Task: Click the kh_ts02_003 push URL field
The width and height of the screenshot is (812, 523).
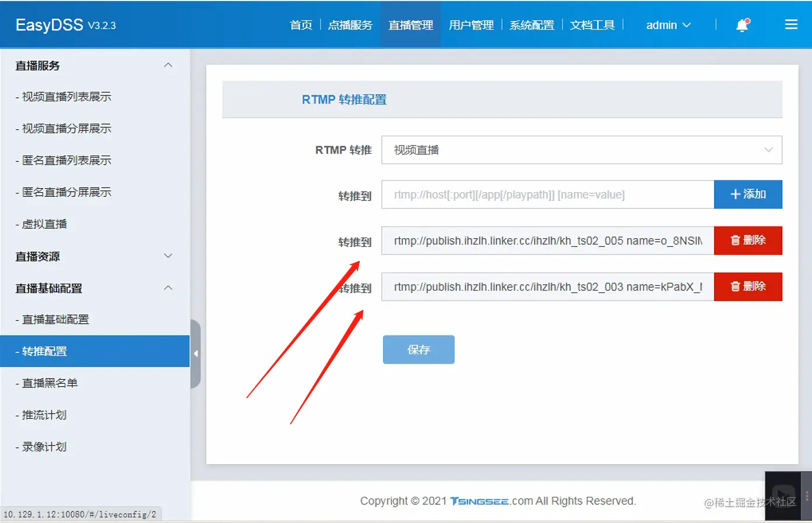Action: click(548, 287)
